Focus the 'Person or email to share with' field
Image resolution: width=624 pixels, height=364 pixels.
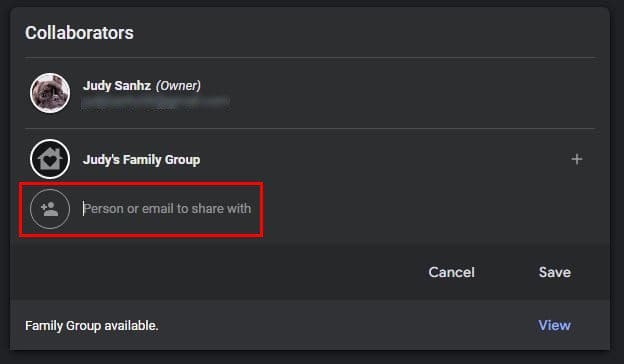(x=167, y=208)
